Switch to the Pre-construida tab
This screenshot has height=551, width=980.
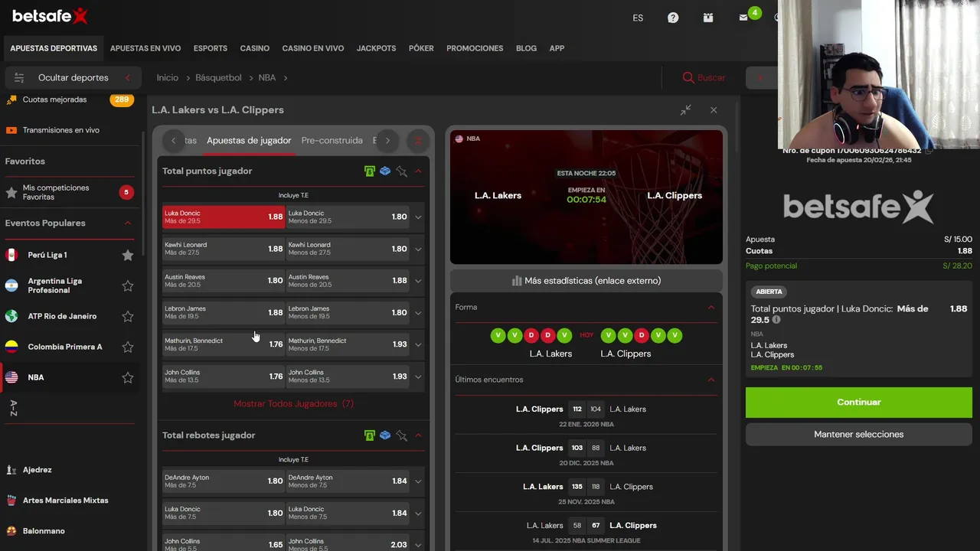point(332,141)
